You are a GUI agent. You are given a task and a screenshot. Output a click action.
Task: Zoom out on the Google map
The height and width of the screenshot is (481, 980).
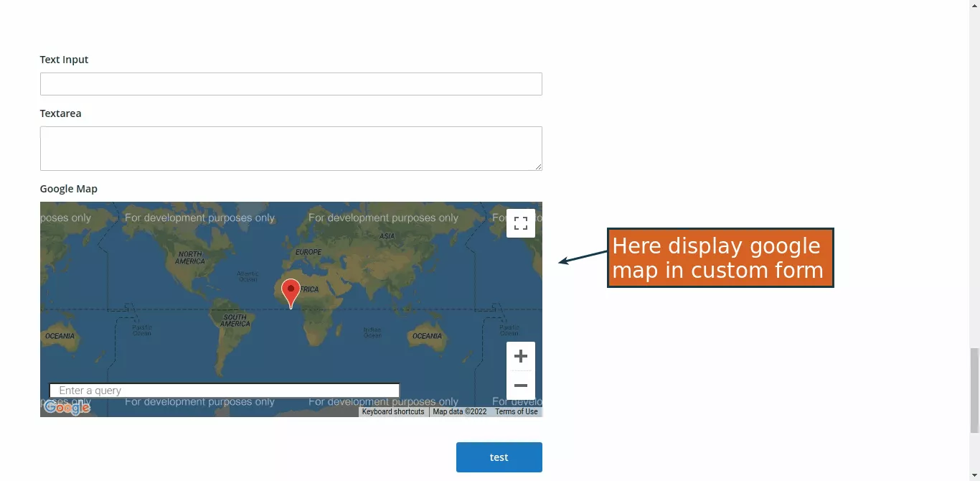pyautogui.click(x=521, y=386)
